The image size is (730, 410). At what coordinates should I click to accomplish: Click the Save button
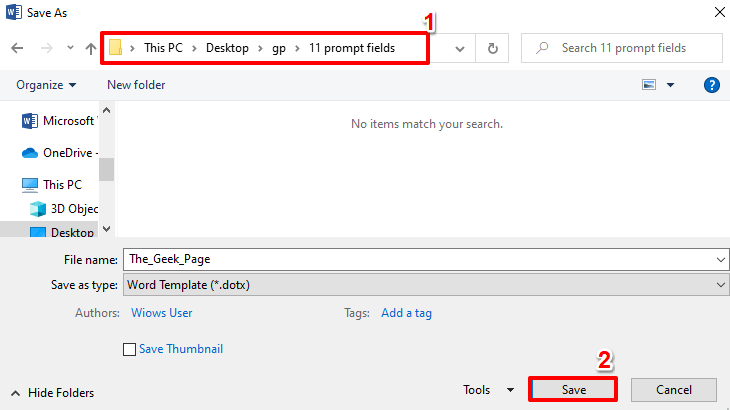point(573,390)
